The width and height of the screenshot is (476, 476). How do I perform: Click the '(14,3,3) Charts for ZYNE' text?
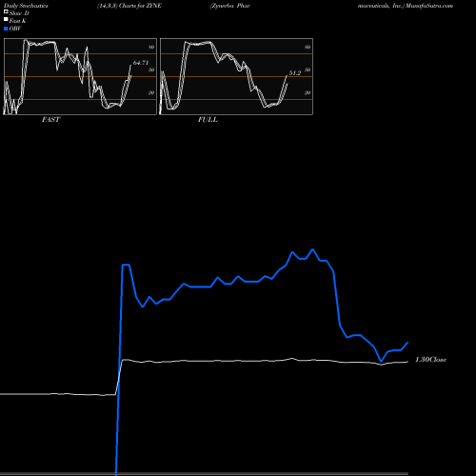tap(129, 6)
